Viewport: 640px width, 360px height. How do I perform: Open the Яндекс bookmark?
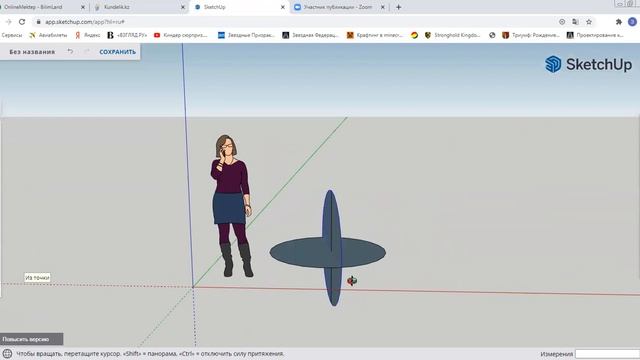tap(87, 35)
